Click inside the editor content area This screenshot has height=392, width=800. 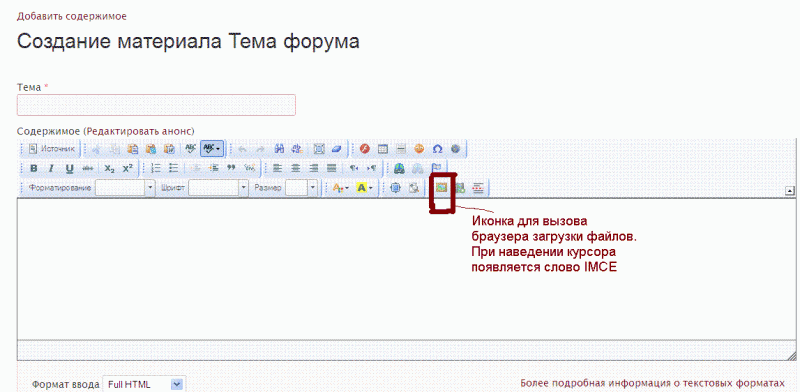click(x=407, y=269)
